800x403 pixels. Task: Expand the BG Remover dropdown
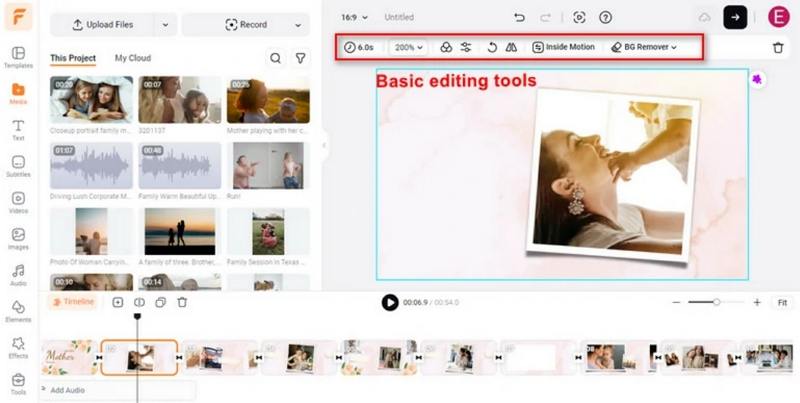[645, 47]
